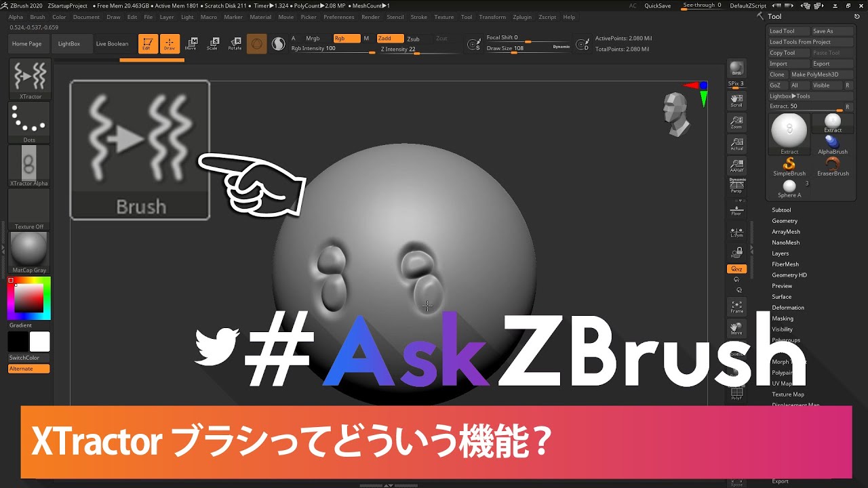Screen dimensions: 868x488
Task: Toggle Live Boolean
Action: 112,44
